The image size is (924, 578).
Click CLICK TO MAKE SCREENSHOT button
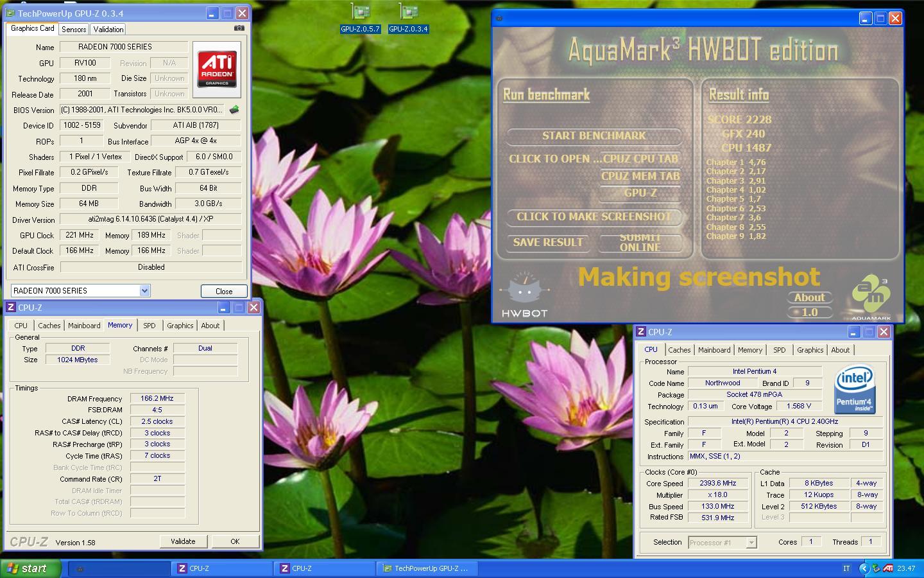coord(594,216)
